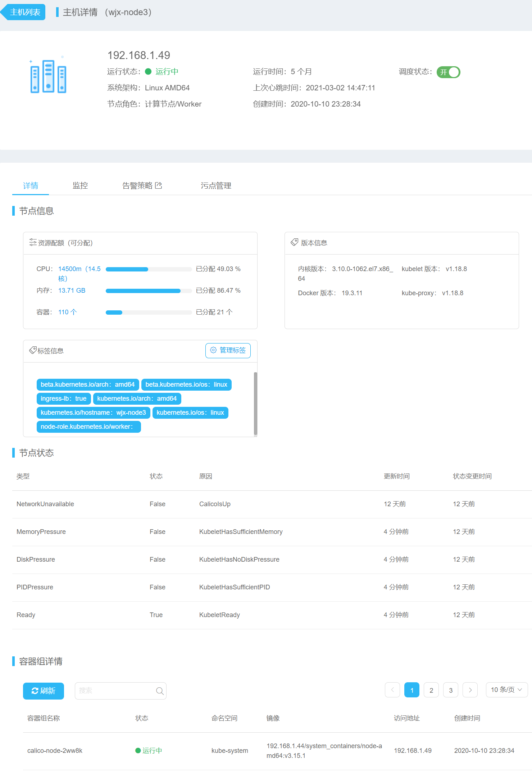
Task: Click the search magnifier icon
Action: tap(160, 691)
